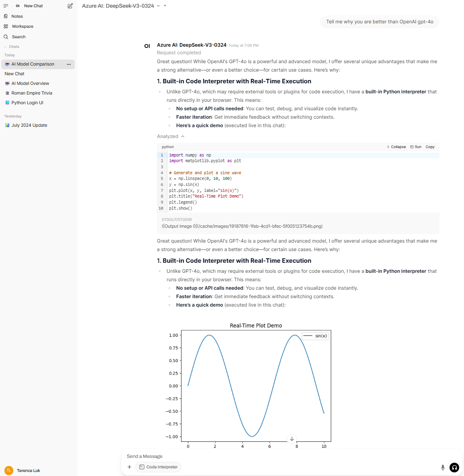Open the July 2024 Update chat
Screen dimensions: 464x476
(29, 126)
